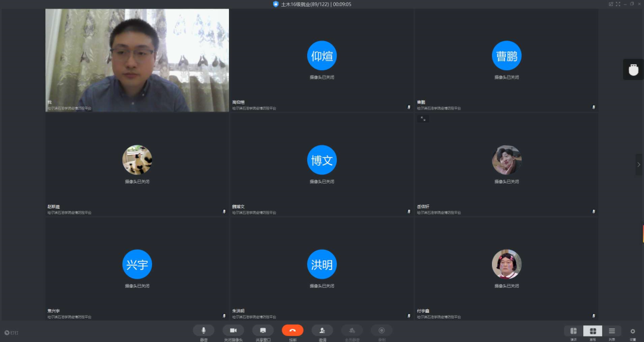The width and height of the screenshot is (644, 342).
Task: Invite participants using the invite icon
Action: pyautogui.click(x=322, y=330)
